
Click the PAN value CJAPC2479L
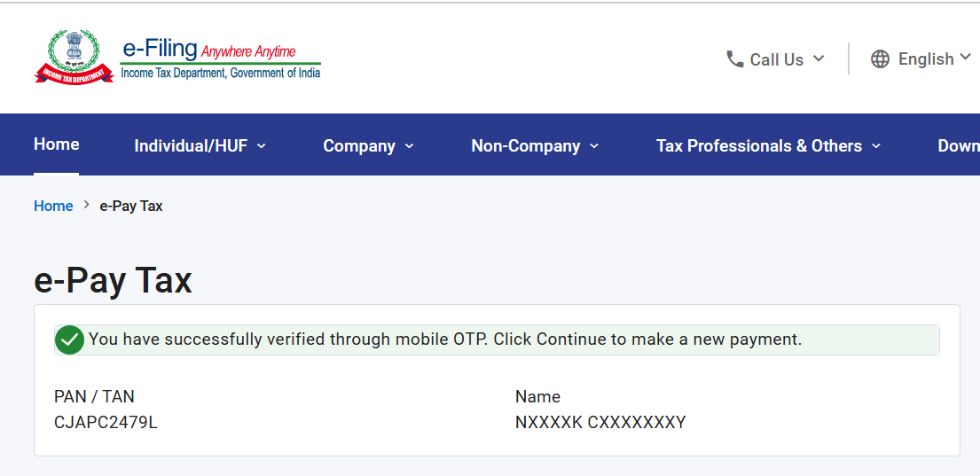point(106,423)
